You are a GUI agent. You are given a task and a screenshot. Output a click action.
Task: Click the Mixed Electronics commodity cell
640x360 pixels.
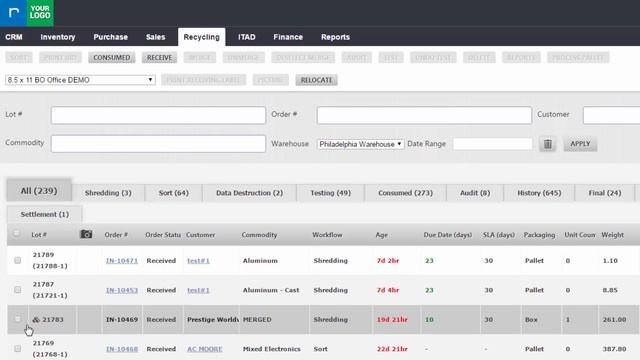pos(271,349)
